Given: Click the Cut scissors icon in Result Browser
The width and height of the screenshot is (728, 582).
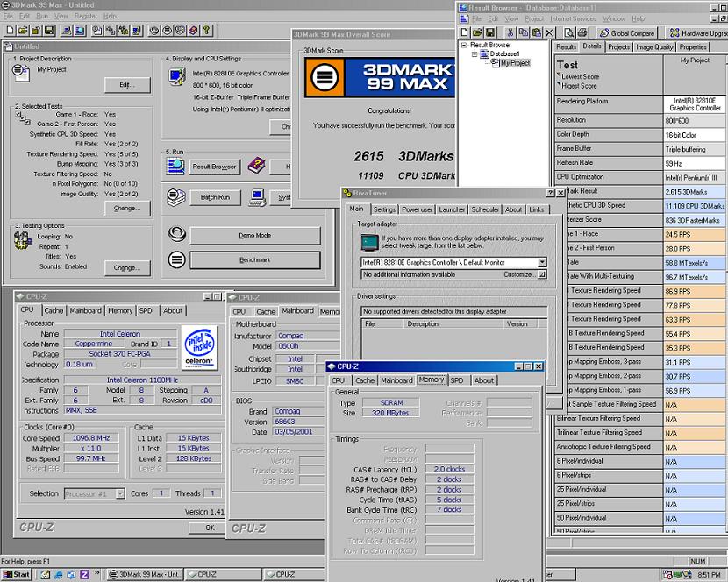Looking at the screenshot, I should pyautogui.click(x=510, y=32).
